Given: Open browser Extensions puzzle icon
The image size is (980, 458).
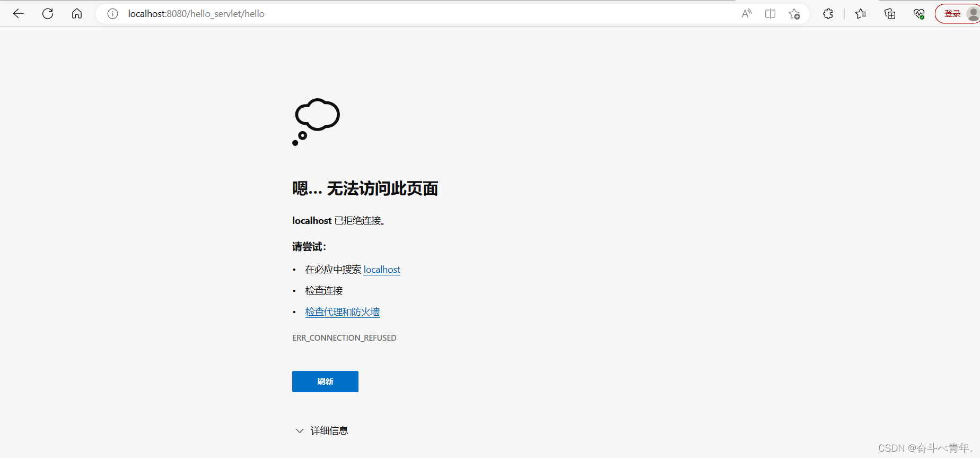Looking at the screenshot, I should tap(828, 14).
